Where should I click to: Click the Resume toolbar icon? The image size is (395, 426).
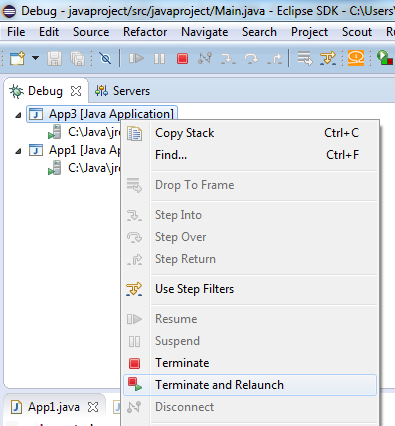[x=136, y=59]
